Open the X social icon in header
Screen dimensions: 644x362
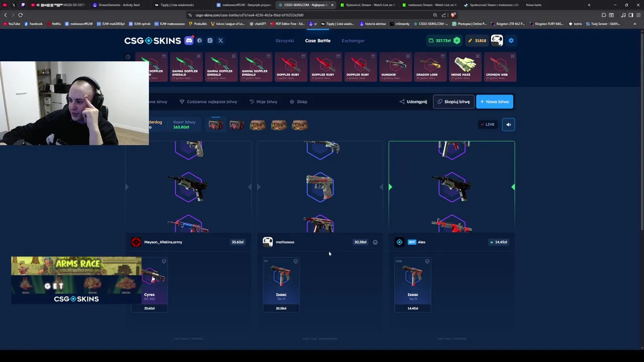click(220, 41)
